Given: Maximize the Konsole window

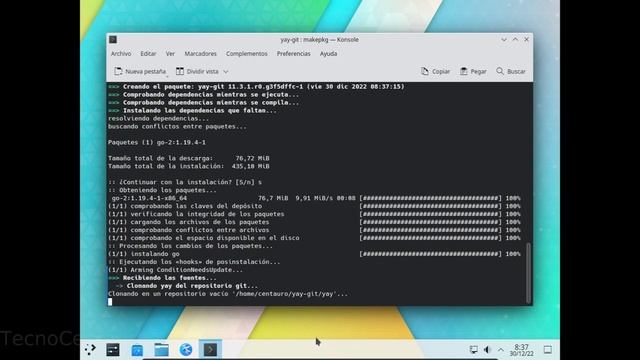Looking at the screenshot, I should pyautogui.click(x=515, y=40).
